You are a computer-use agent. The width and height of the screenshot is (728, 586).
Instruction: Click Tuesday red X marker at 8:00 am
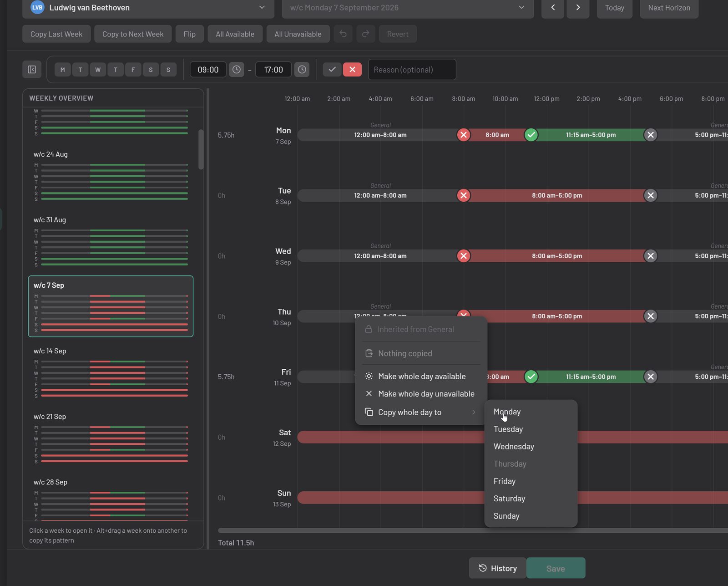(x=464, y=195)
